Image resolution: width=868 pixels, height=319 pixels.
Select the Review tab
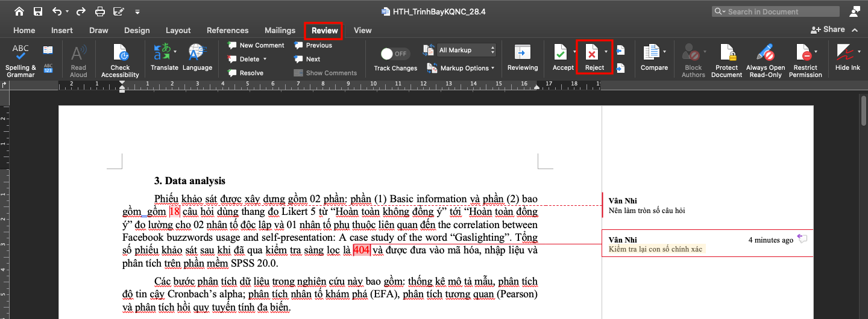(324, 30)
